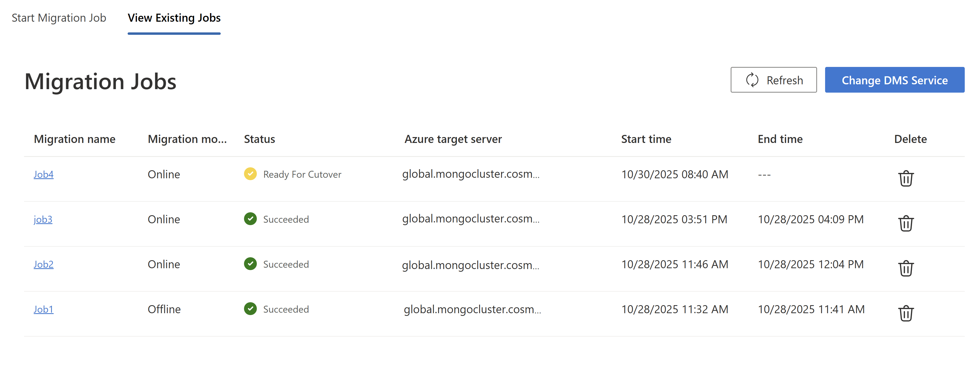Click the Status column header
980x367 pixels.
[x=259, y=139]
